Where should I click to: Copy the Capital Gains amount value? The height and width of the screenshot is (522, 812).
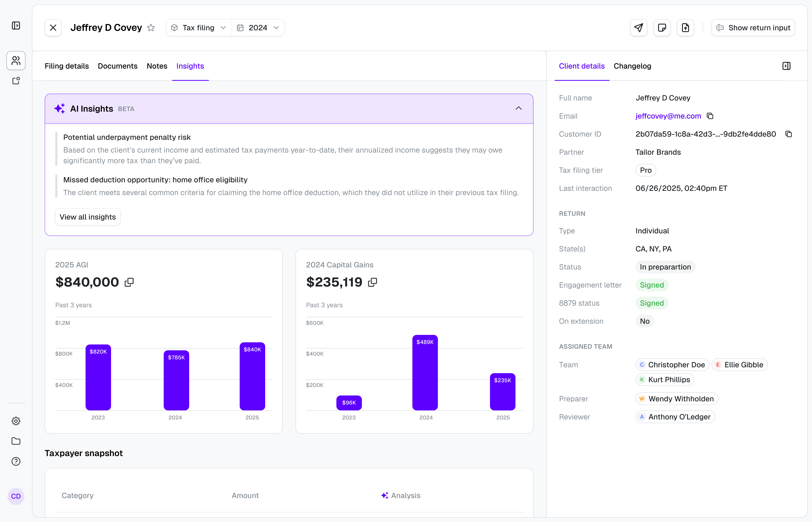[x=373, y=282]
